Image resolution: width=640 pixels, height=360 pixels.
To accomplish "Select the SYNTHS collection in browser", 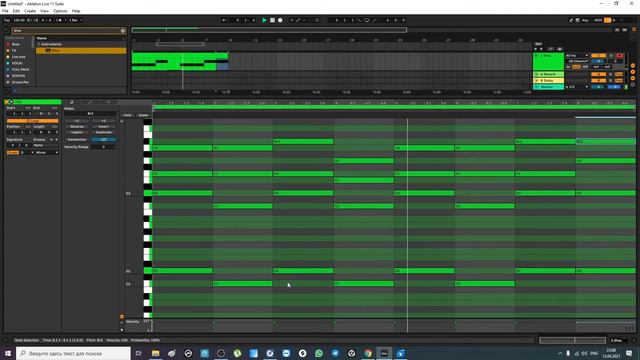I will [18, 76].
